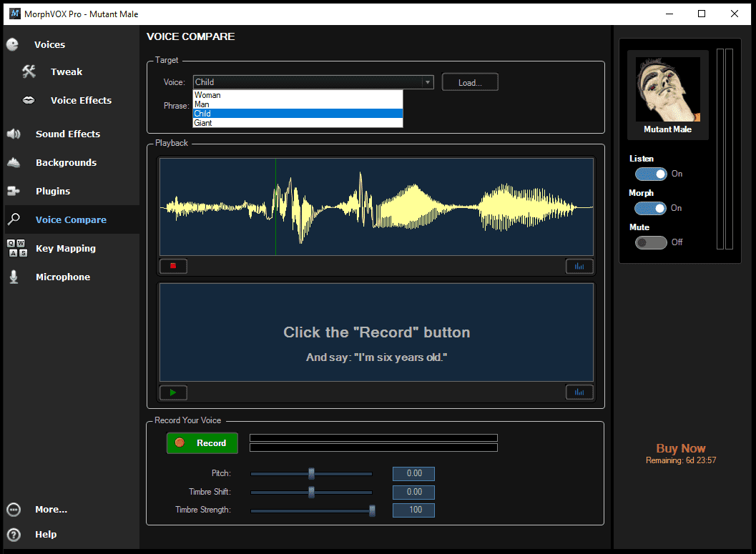The width and height of the screenshot is (756, 554).
Task: Click the Key Mapping keyboard icon
Action: click(x=17, y=248)
